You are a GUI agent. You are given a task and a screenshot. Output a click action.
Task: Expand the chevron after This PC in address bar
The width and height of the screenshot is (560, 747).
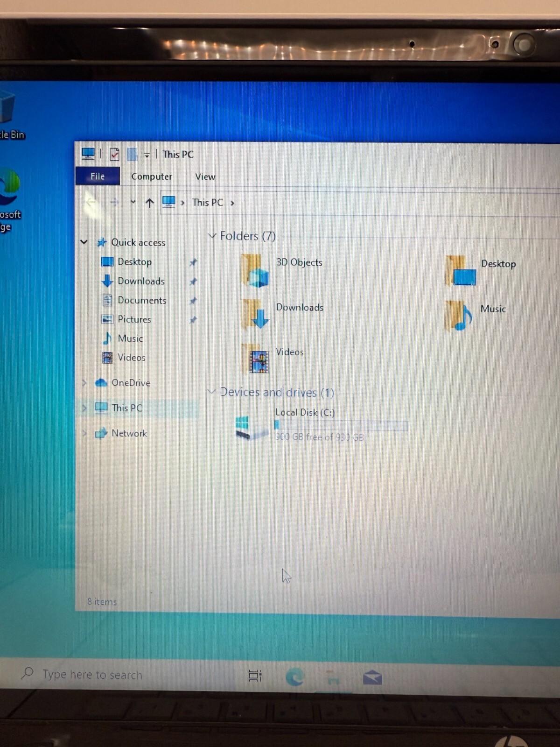tap(232, 203)
